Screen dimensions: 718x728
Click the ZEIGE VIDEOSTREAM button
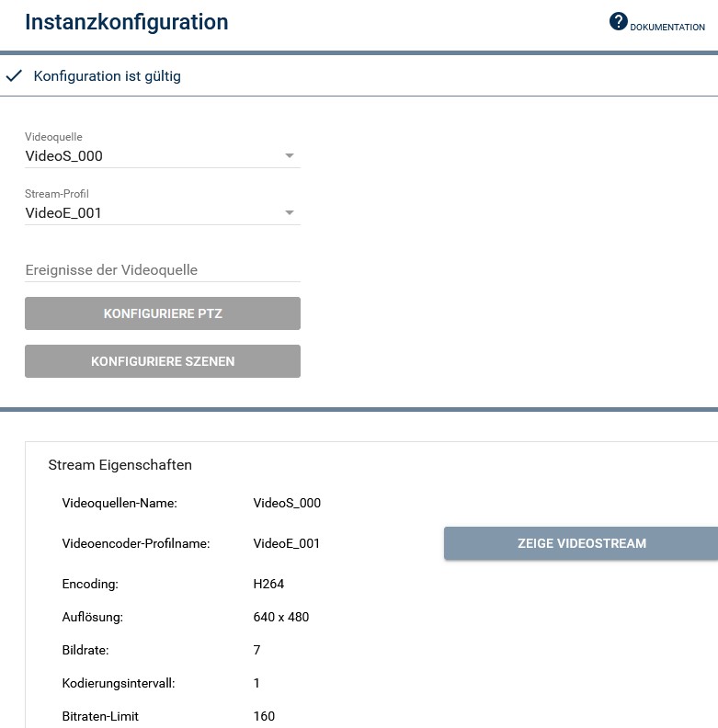click(x=581, y=543)
